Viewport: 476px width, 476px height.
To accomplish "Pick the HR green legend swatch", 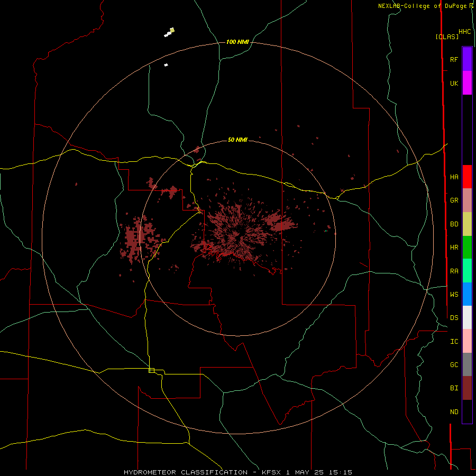I will tap(467, 248).
